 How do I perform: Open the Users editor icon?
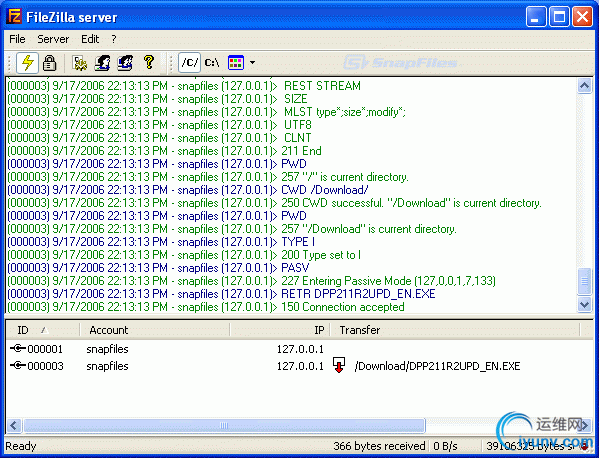tap(102, 63)
